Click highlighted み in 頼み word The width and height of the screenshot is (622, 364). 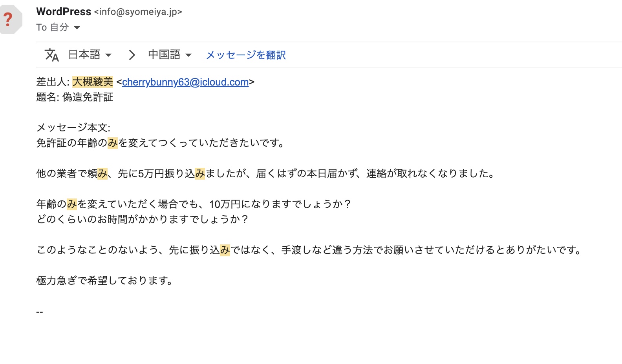coord(102,173)
